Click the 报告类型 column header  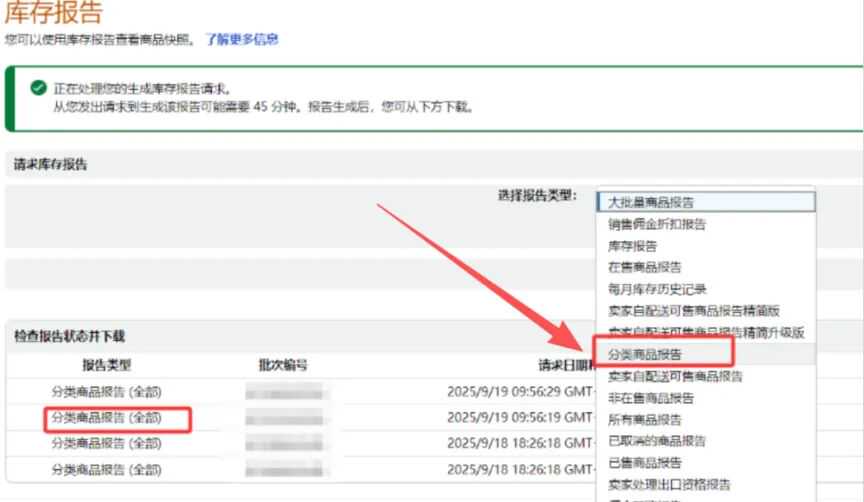[106, 365]
